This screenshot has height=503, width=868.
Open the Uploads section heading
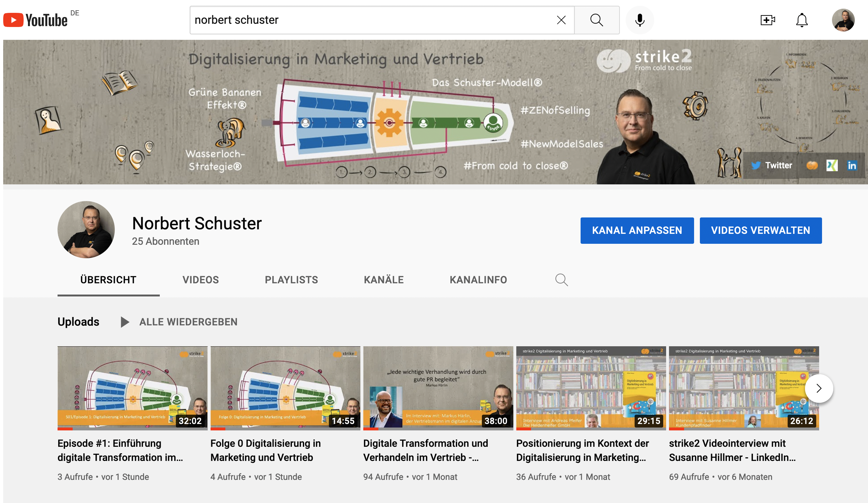click(78, 322)
